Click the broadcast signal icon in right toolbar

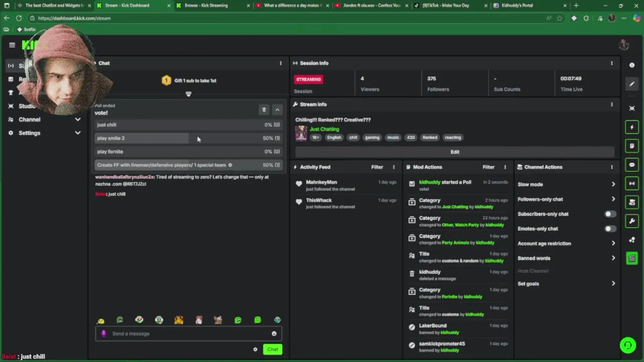pyautogui.click(x=632, y=184)
